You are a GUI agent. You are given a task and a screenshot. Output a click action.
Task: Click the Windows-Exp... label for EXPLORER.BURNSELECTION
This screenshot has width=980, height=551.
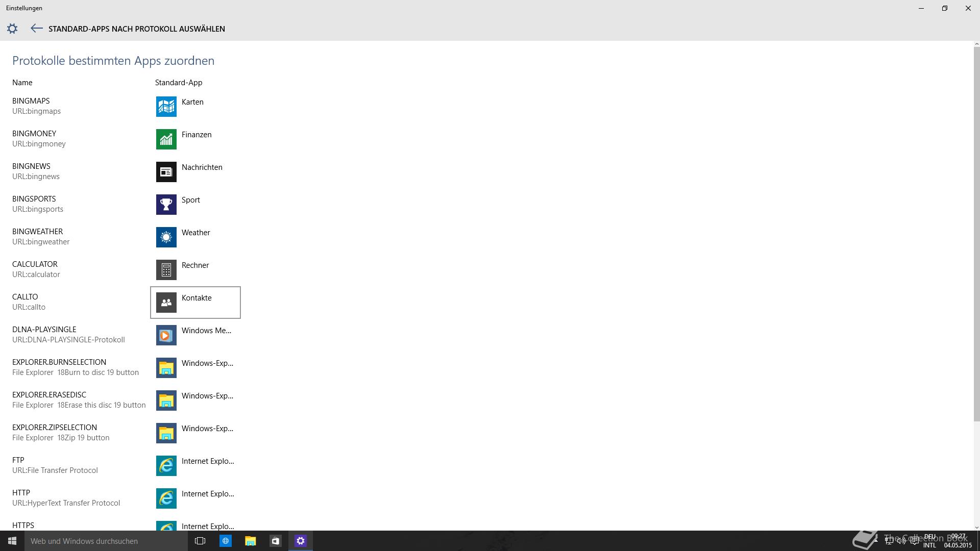[207, 363]
